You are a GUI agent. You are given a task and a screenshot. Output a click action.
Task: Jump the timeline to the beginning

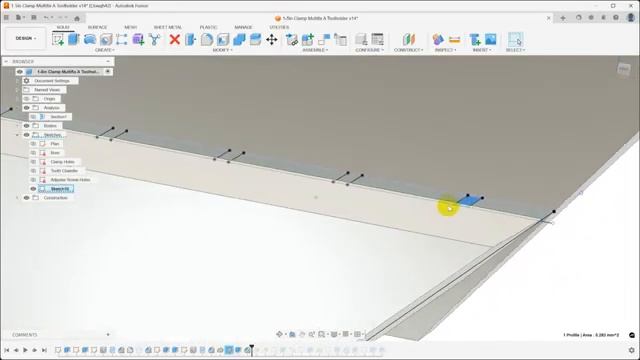point(7,350)
